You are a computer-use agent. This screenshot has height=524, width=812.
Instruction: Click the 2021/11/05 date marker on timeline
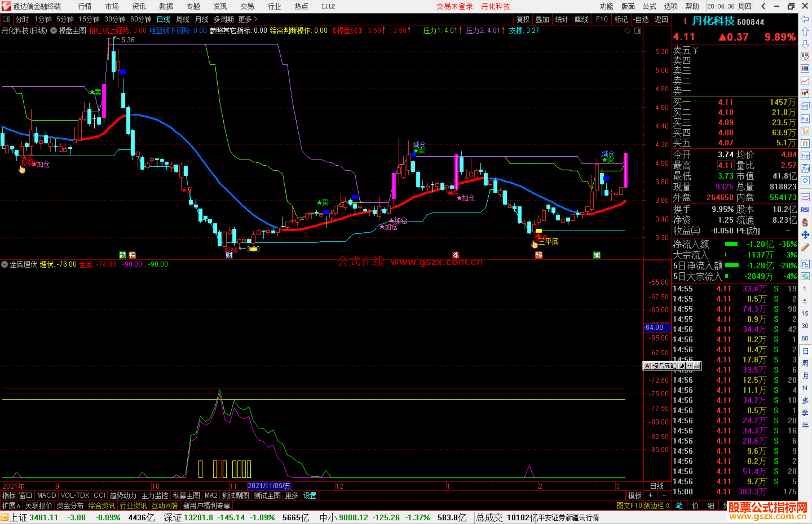269,486
